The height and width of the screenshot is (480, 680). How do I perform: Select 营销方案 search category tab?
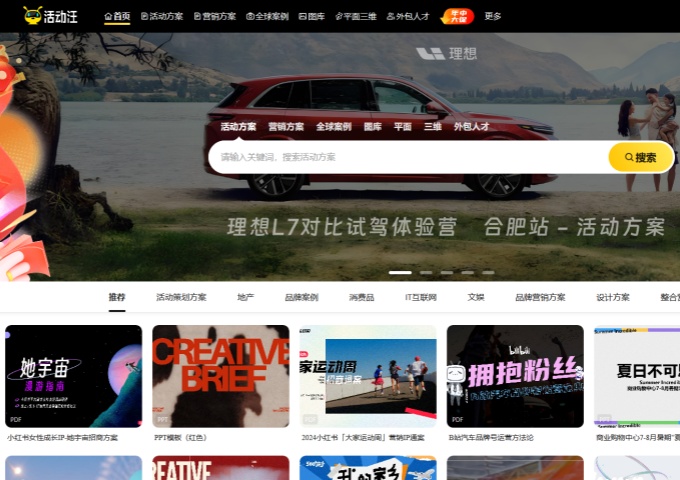point(286,127)
